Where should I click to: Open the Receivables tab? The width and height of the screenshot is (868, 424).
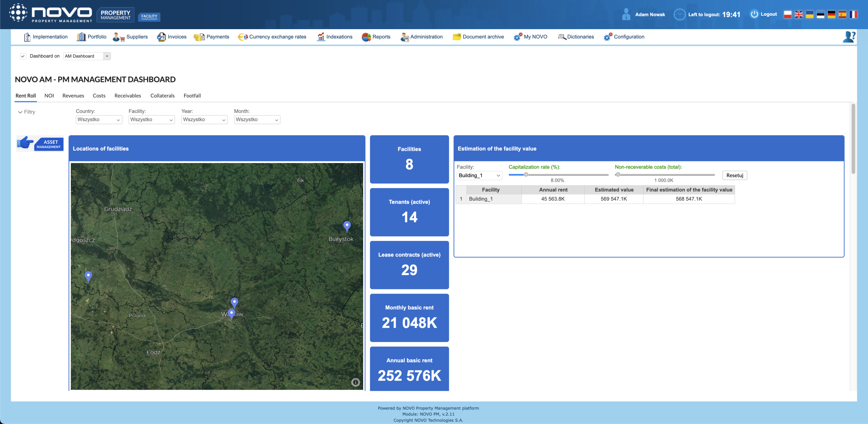tap(127, 96)
